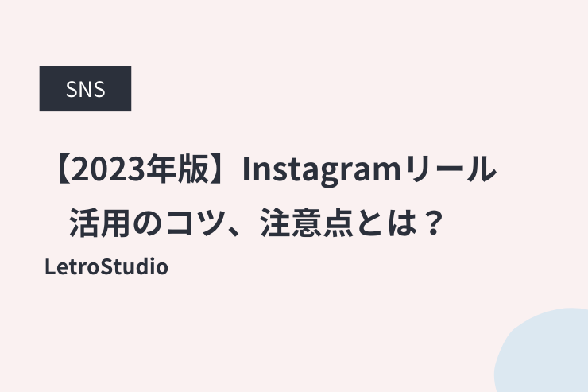Click the 注意点 text in the headline
This screenshot has width=588, height=392.
pos(308,223)
